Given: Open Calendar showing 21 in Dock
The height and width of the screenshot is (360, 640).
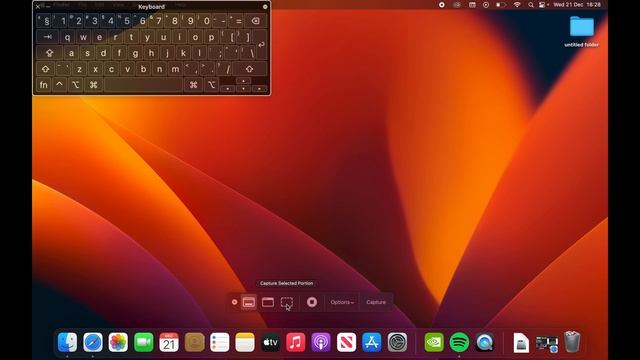Looking at the screenshot, I should 169,342.
